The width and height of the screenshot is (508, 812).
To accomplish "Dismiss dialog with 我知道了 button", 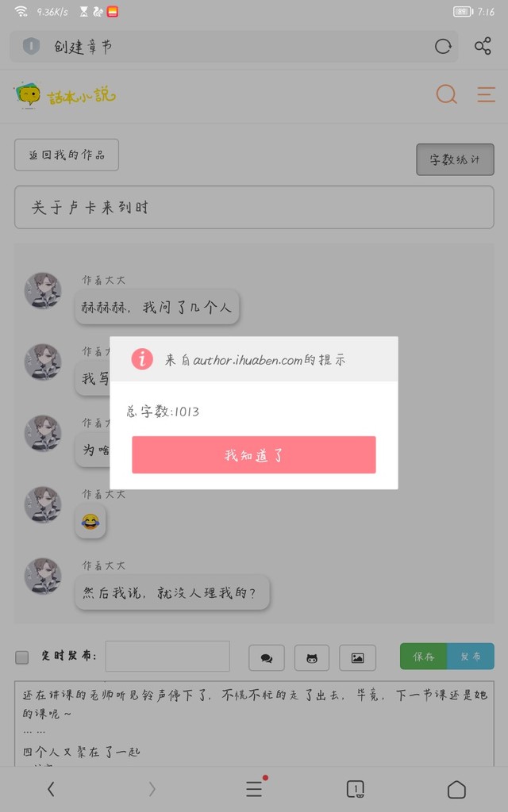I will coord(254,454).
